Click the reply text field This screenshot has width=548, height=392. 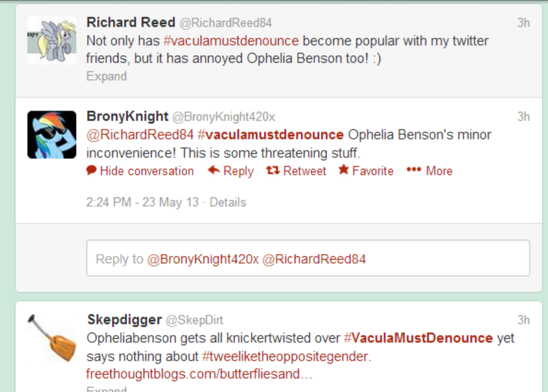(x=308, y=258)
